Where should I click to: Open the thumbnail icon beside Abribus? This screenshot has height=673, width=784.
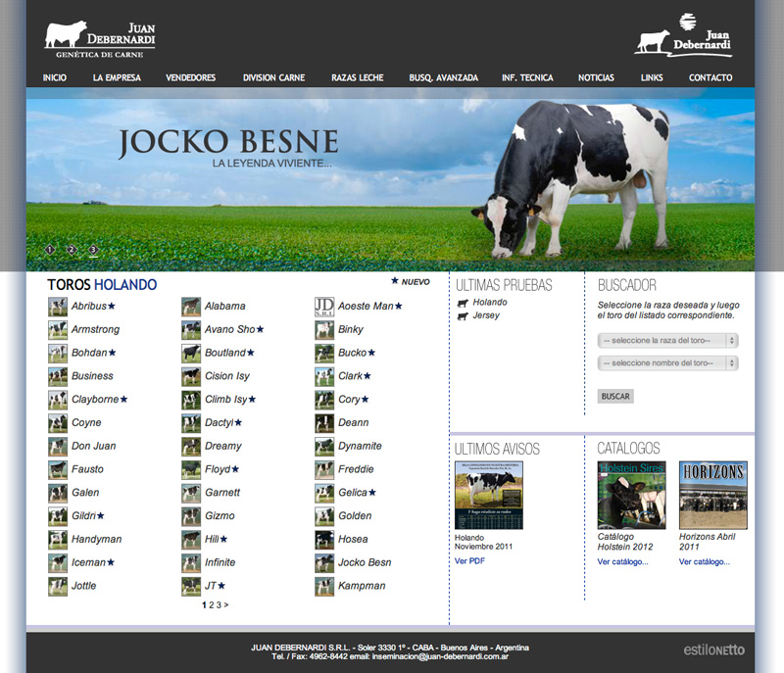coord(58,307)
